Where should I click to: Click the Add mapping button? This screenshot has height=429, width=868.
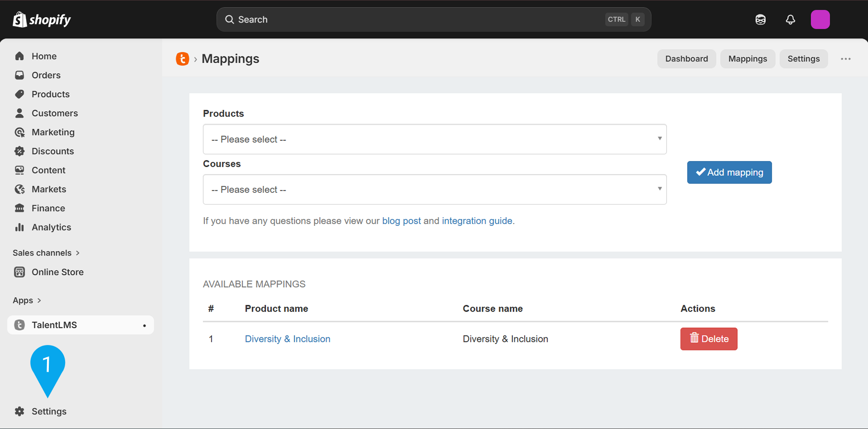(x=729, y=172)
